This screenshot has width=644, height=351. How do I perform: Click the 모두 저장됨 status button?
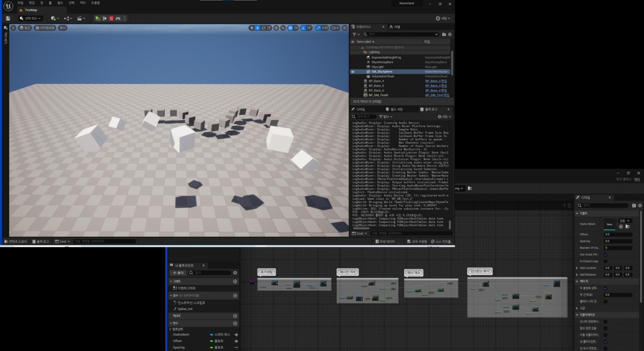[x=417, y=241]
